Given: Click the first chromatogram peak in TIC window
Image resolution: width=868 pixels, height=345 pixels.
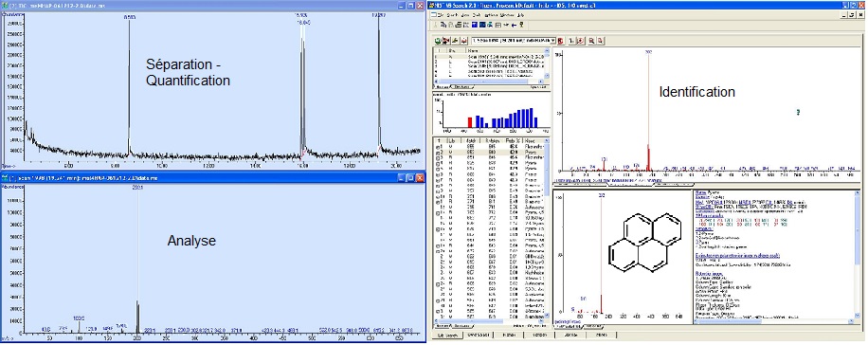Looking at the screenshot, I should coord(130,87).
